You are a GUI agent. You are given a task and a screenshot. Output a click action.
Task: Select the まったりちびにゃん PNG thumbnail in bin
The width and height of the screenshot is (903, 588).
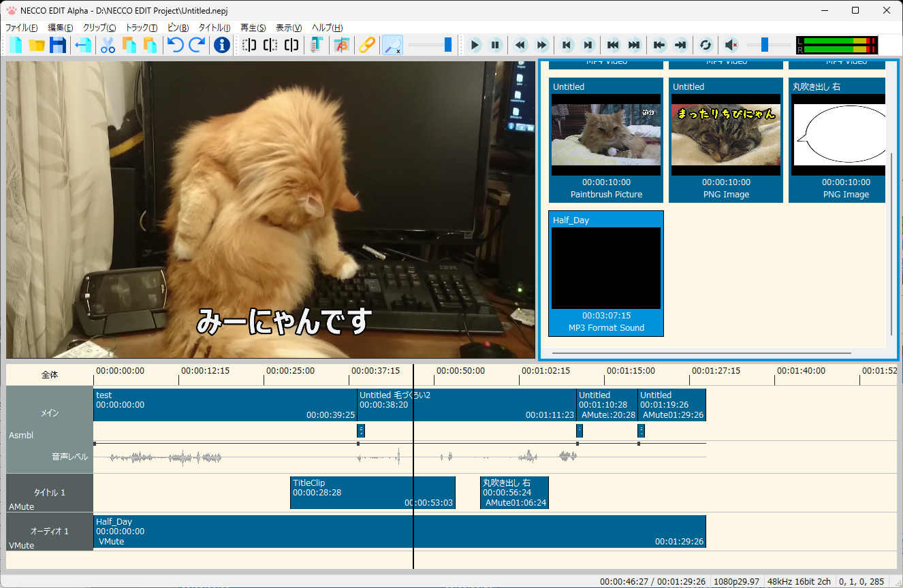[726, 140]
